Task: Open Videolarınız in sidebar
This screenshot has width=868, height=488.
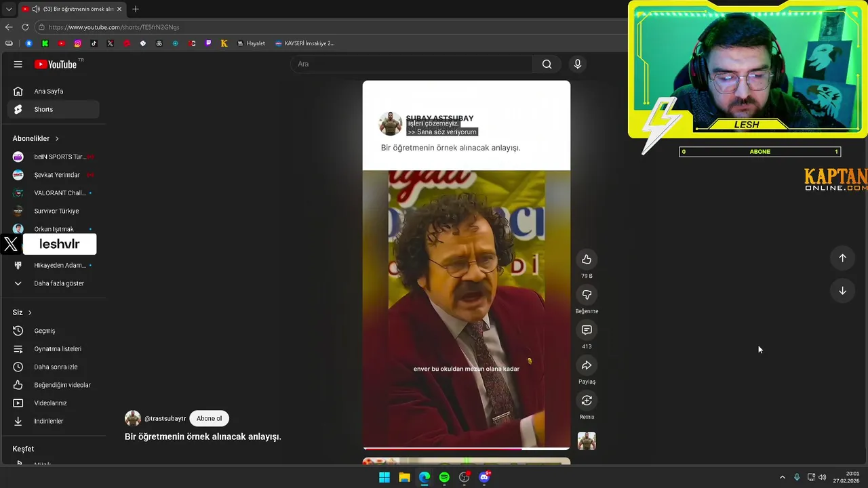Action: tap(53, 403)
